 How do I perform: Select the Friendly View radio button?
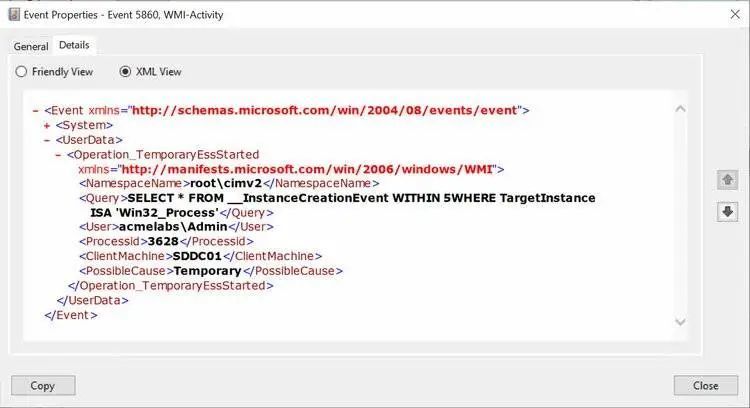click(x=21, y=72)
